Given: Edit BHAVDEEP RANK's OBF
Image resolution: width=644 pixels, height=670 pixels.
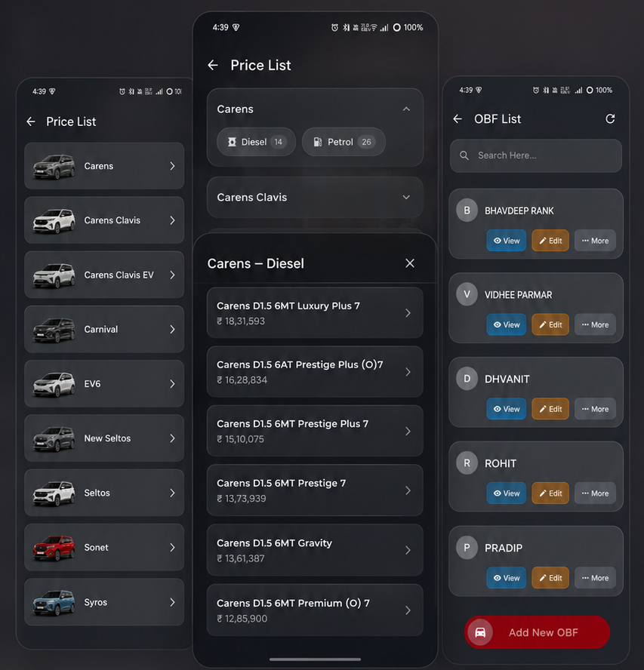Looking at the screenshot, I should click(x=550, y=241).
